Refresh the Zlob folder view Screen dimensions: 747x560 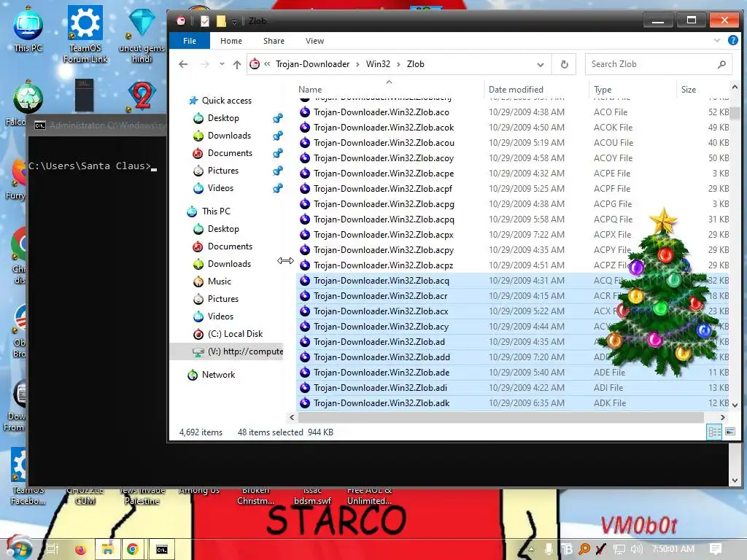point(564,64)
